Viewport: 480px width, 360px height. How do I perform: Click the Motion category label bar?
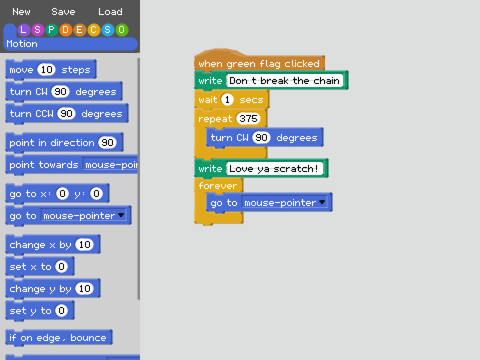pyautogui.click(x=70, y=44)
